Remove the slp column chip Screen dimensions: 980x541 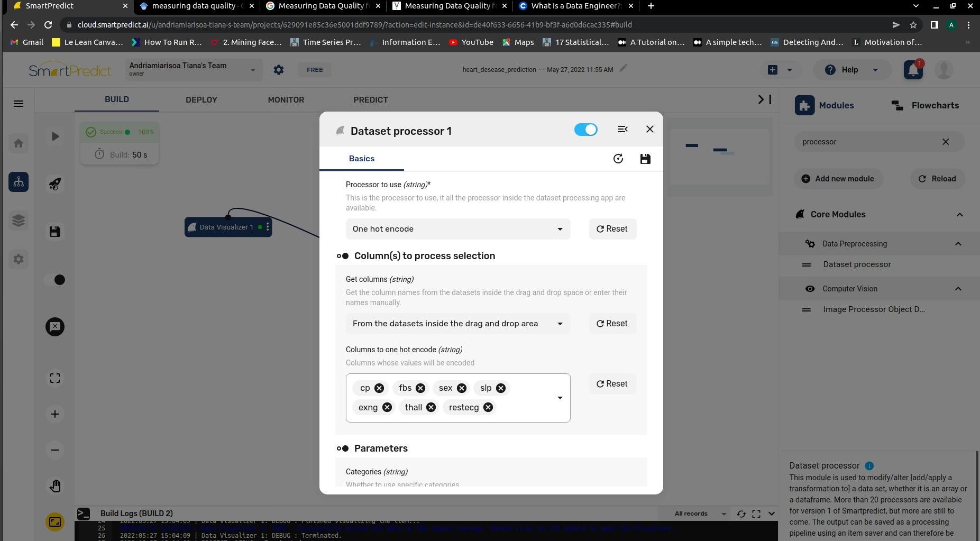point(501,388)
